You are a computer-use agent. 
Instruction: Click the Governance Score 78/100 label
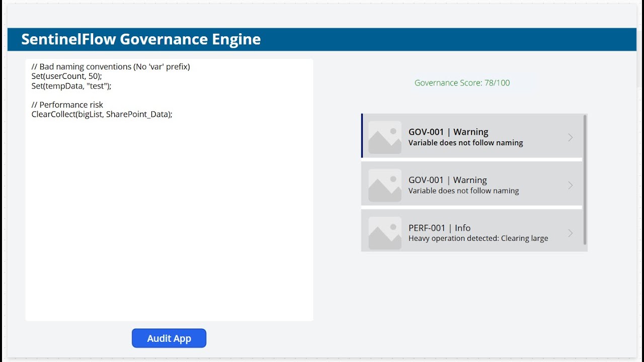click(x=462, y=83)
